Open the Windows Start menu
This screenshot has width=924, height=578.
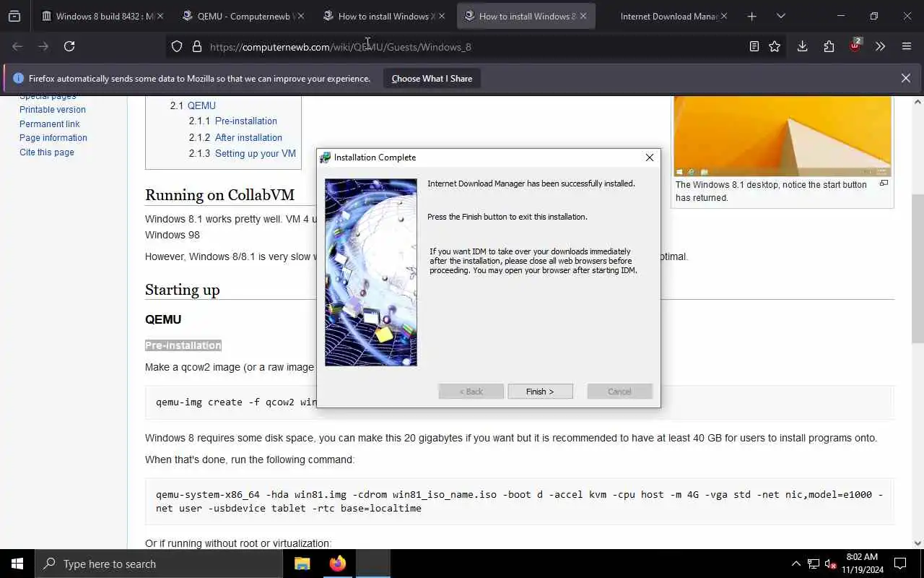(17, 564)
